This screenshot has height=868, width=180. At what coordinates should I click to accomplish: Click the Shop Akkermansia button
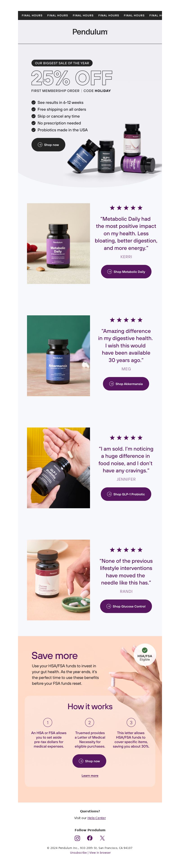[126, 384]
